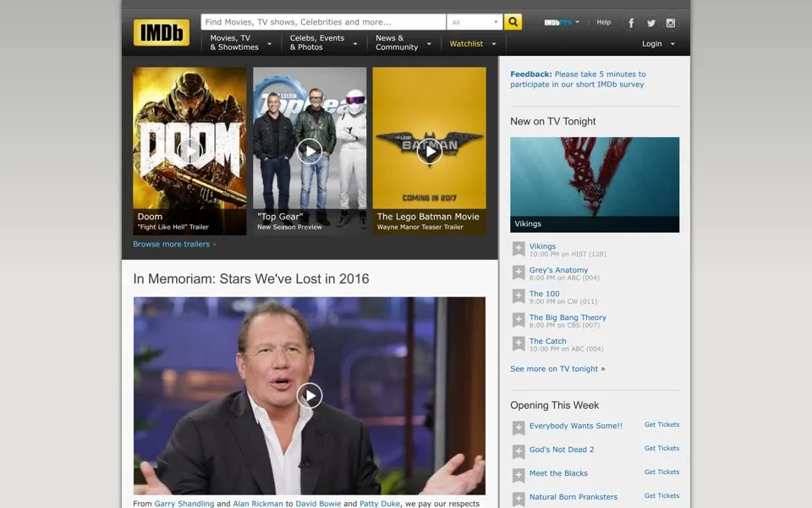Open Meet the Blacks movie link

pos(558,473)
